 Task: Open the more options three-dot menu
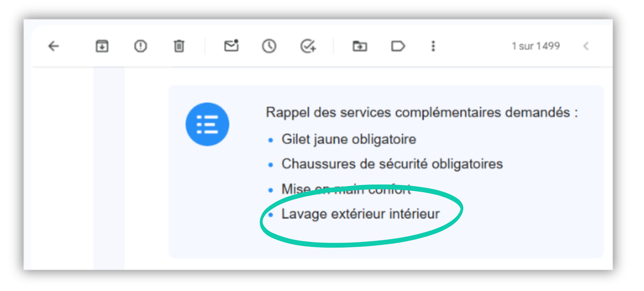pos(433,46)
